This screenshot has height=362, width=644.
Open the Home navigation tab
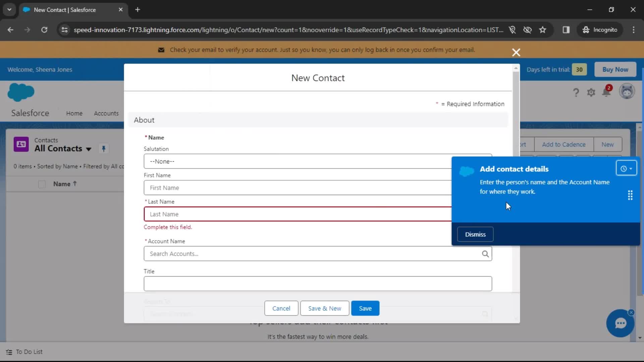click(74, 113)
